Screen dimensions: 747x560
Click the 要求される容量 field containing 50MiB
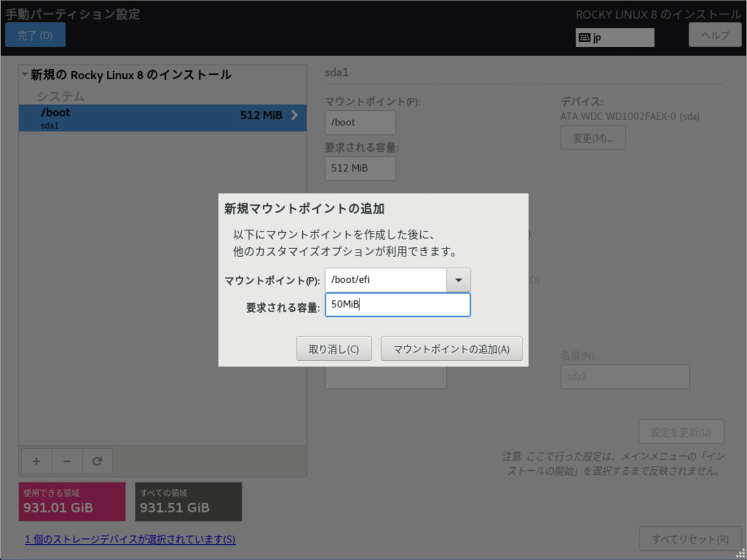click(397, 304)
